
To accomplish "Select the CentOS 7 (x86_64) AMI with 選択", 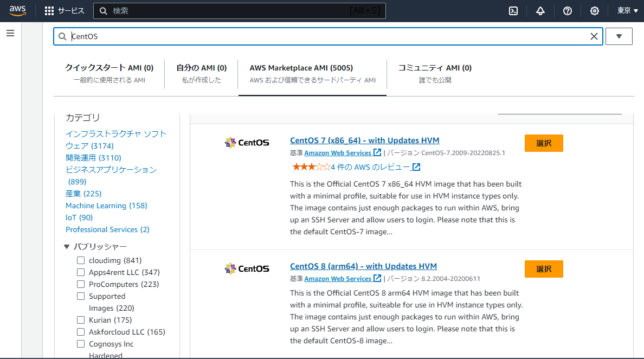I will coord(544,143).
